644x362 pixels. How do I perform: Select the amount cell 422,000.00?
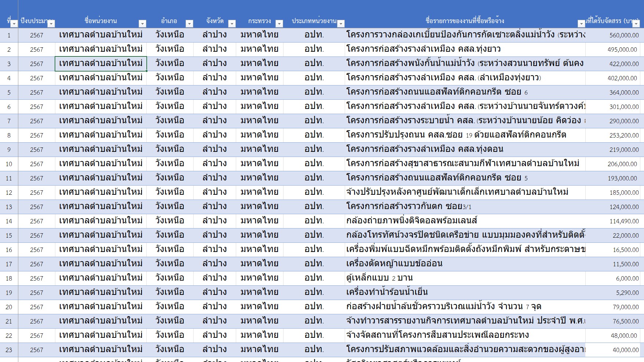(x=613, y=64)
